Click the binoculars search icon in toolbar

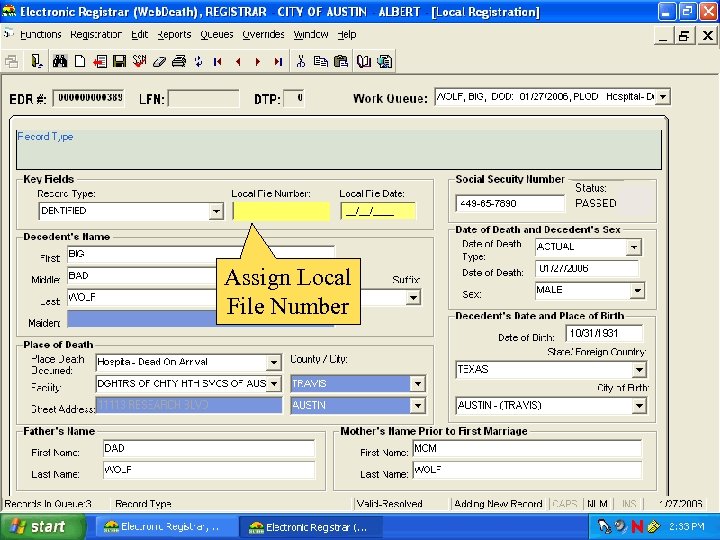pos(60,61)
